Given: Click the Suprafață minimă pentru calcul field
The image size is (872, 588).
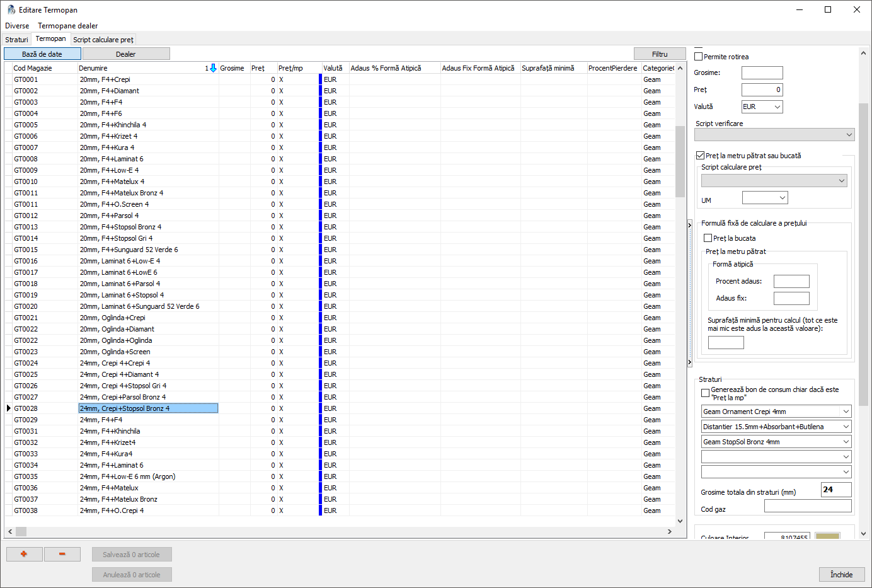Looking at the screenshot, I should coord(726,343).
